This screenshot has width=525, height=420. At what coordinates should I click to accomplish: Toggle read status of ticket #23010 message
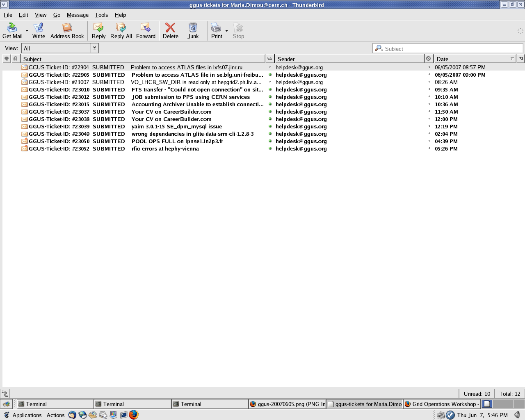[270, 89]
